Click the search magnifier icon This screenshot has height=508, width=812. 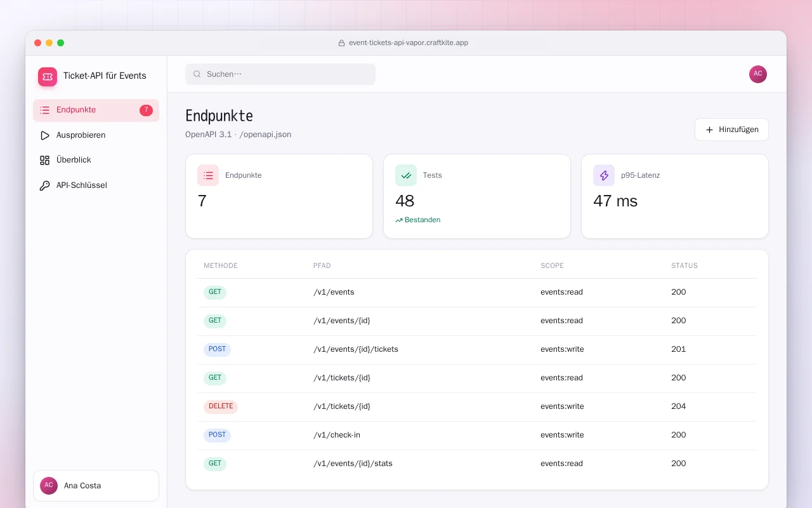[197, 74]
